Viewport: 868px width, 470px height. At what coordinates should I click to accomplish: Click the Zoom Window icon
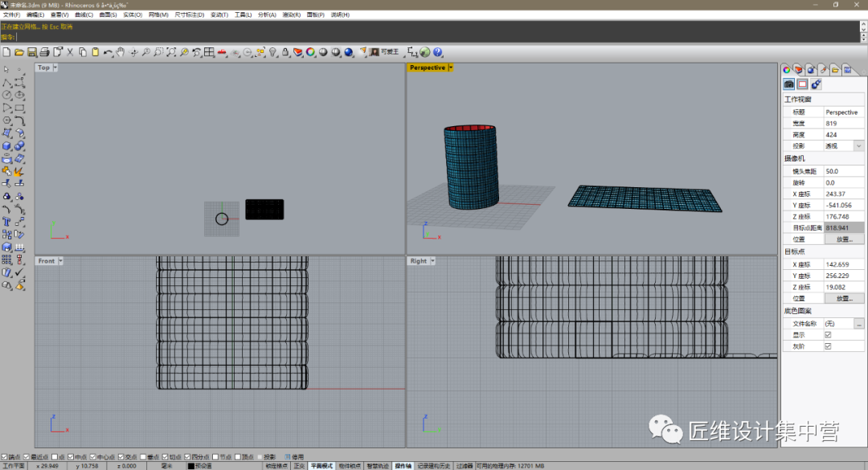159,52
